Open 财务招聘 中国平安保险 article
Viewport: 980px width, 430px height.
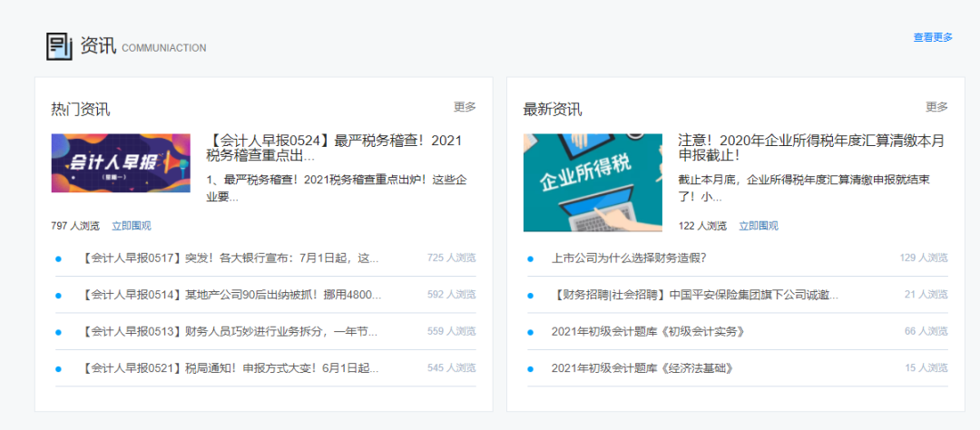694,295
